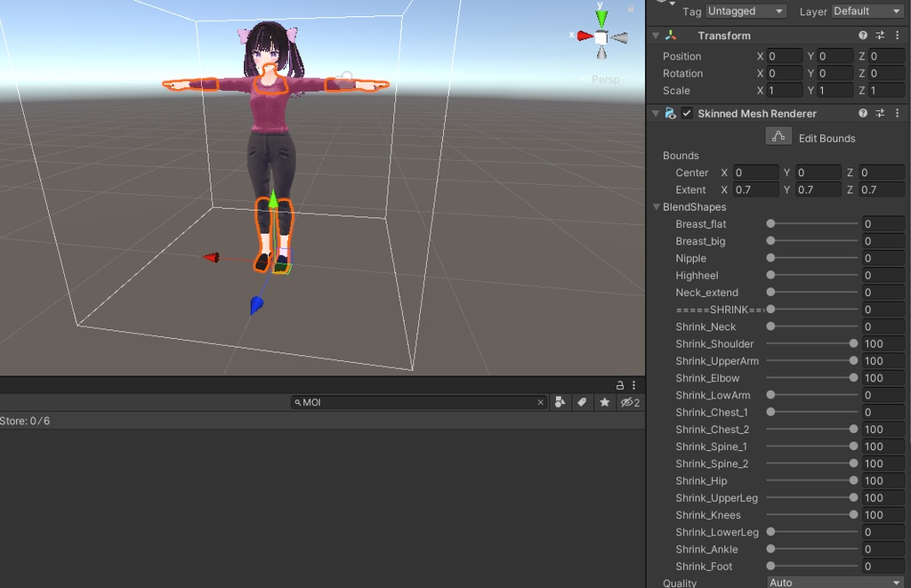Viewport: 911px width, 588px height.
Task: Click Bounds Center X field
Action: (755, 173)
